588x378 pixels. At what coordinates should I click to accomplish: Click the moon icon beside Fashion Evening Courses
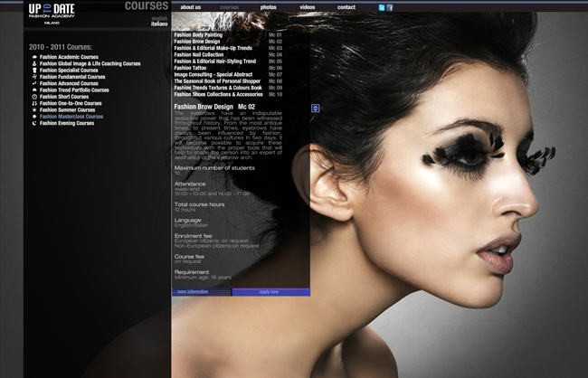pos(34,123)
